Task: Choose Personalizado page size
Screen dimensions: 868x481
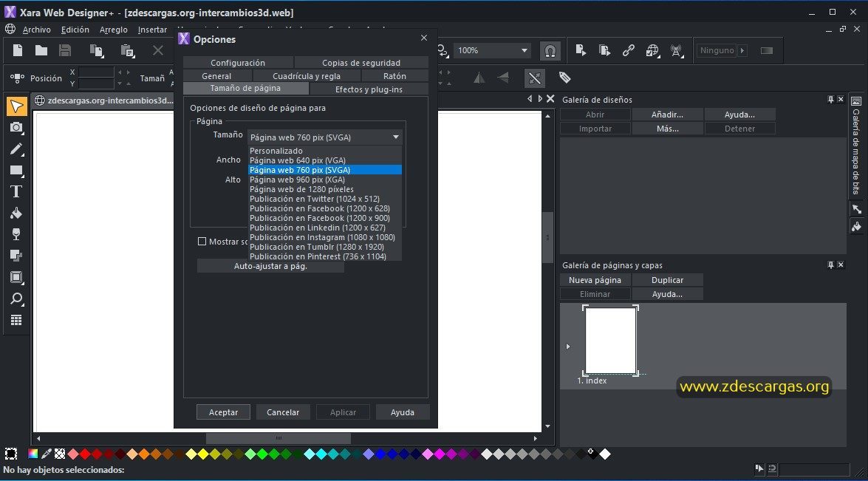Action: [x=324, y=151]
